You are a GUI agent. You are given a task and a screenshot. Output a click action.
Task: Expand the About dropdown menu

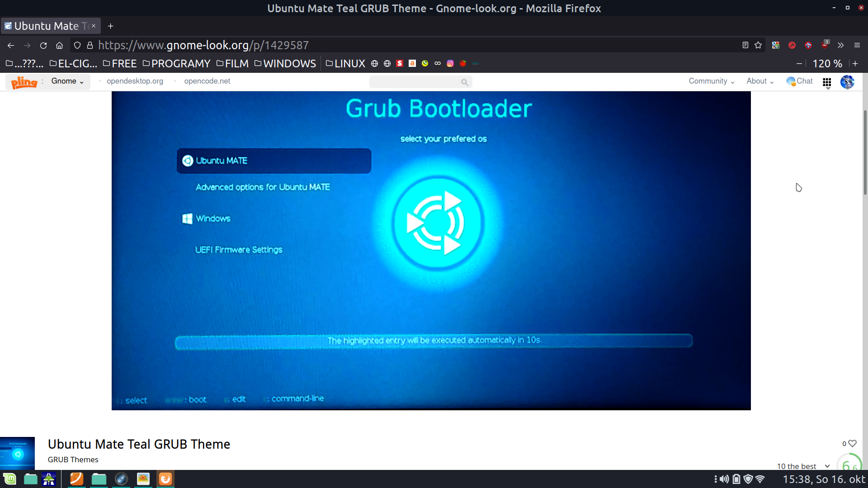pyautogui.click(x=759, y=81)
